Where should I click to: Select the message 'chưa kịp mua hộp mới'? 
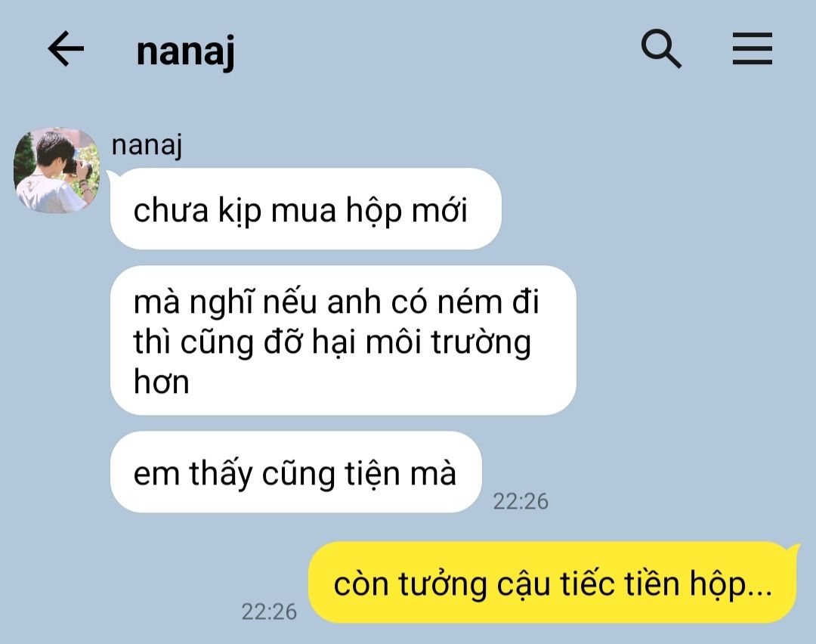tap(305, 209)
